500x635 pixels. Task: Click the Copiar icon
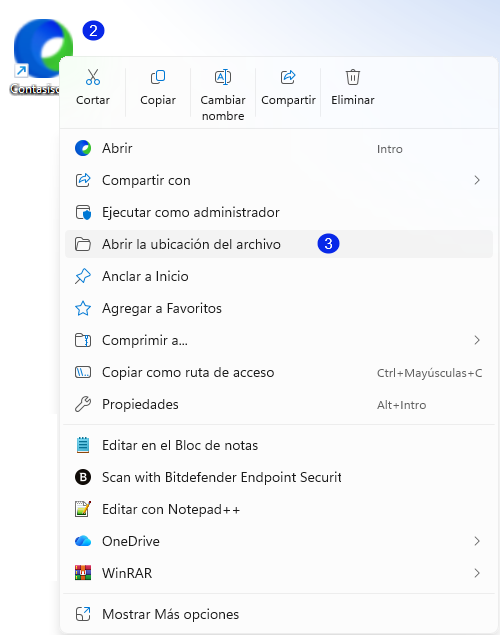pos(158,77)
